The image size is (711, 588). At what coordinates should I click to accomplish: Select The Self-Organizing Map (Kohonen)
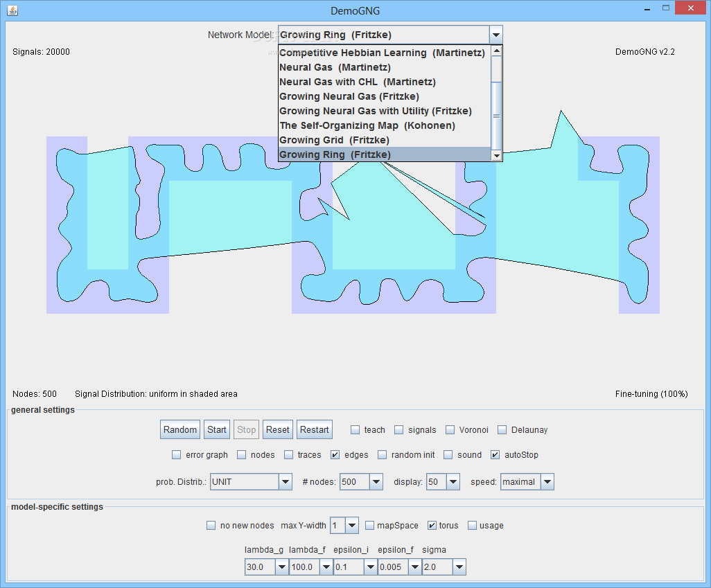(385, 125)
